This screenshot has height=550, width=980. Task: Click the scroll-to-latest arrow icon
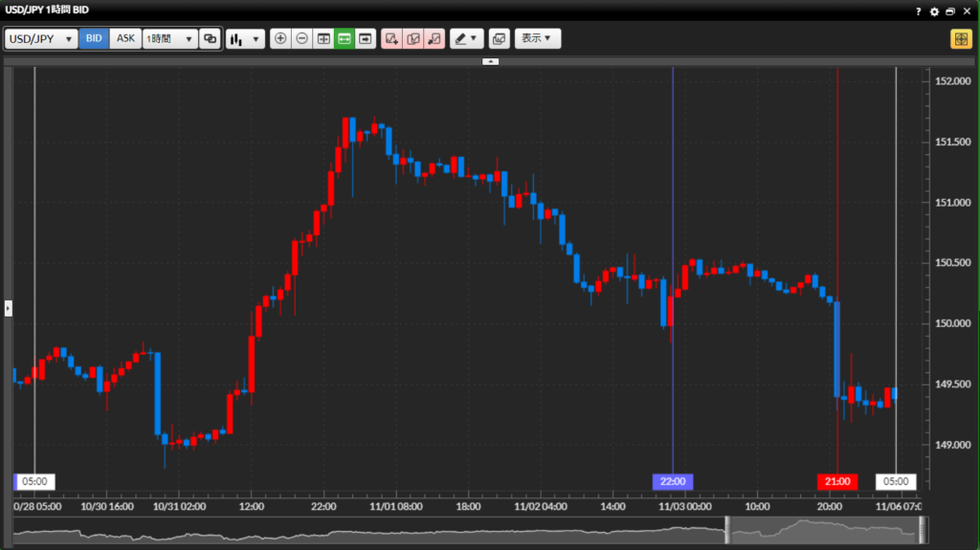(x=365, y=39)
